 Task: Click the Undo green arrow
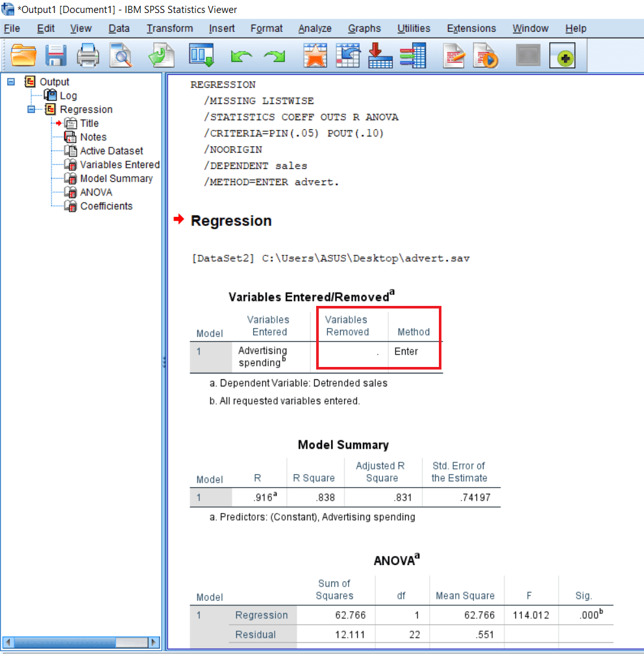241,56
